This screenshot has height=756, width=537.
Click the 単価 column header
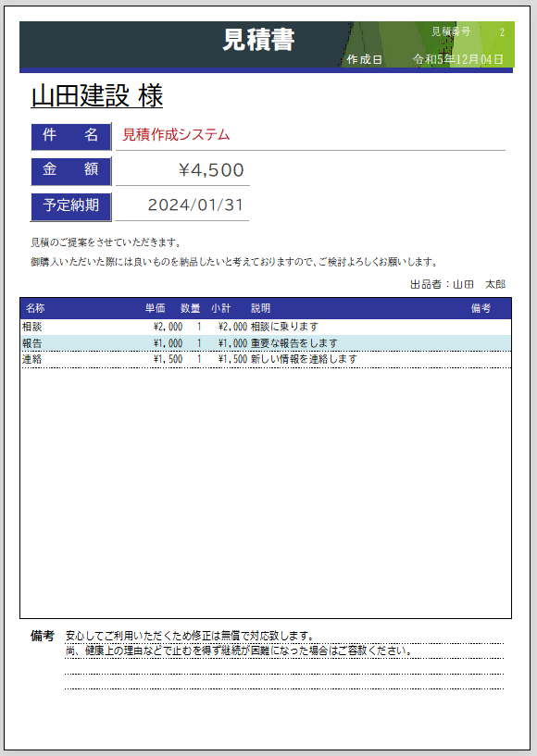(156, 308)
